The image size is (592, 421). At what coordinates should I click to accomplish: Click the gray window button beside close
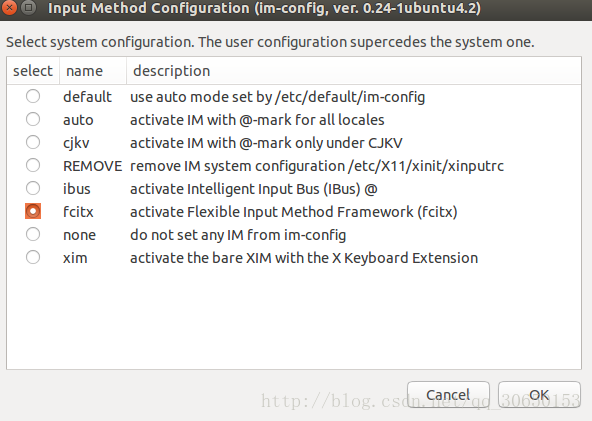click(28, 8)
